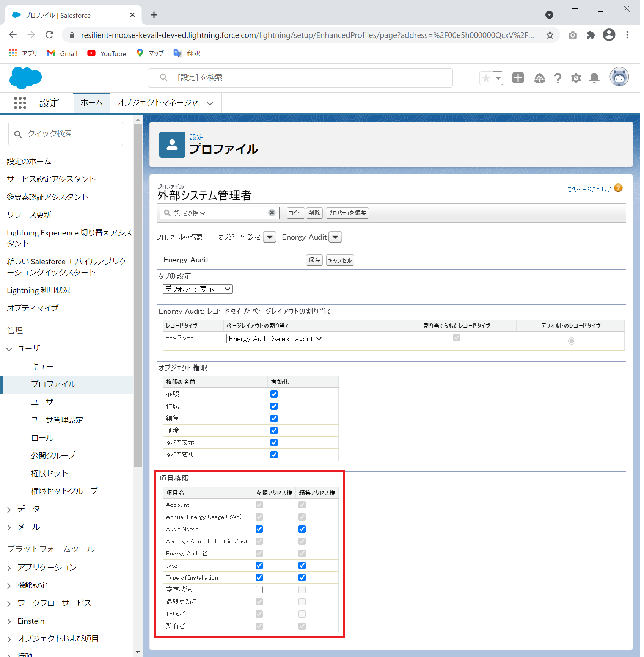Click the 保存 button
The height and width of the screenshot is (657, 644).
314,260
